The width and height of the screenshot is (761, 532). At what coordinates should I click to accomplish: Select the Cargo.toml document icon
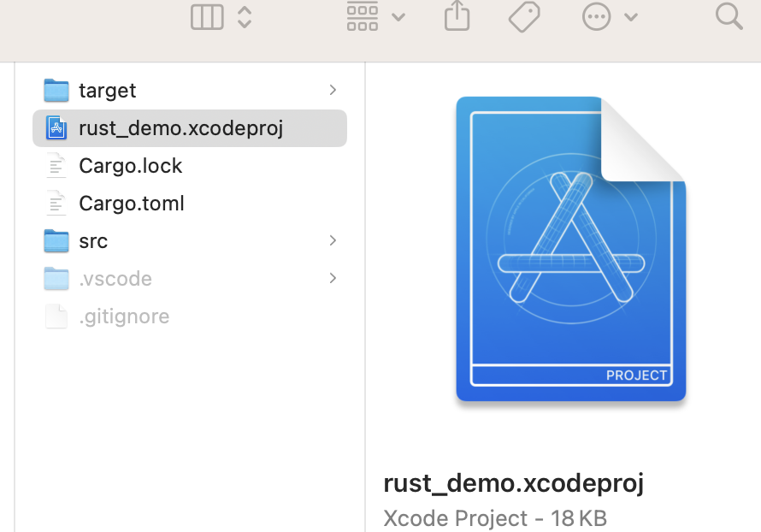[x=56, y=204]
